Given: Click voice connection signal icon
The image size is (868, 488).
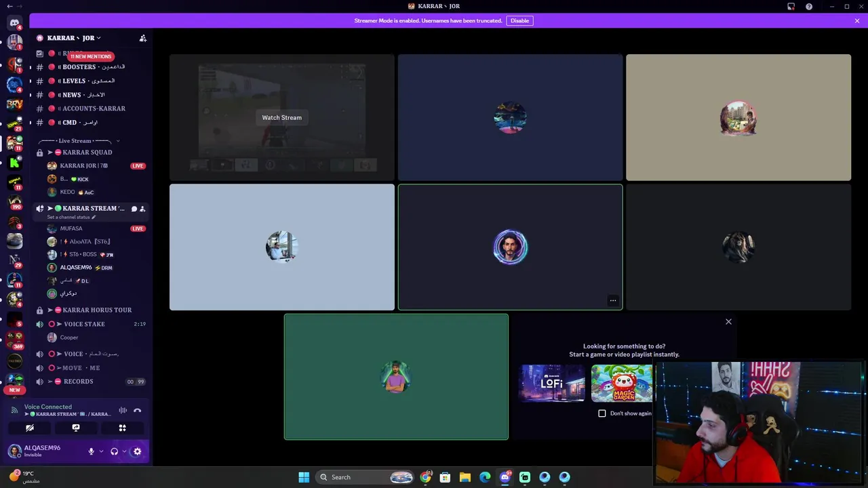Looking at the screenshot, I should 14,410.
